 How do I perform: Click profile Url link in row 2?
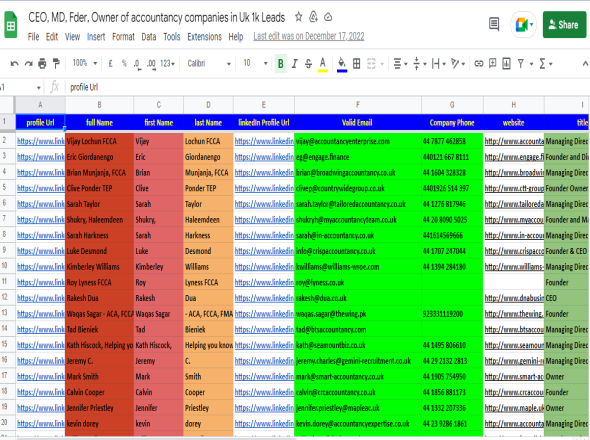[40, 141]
